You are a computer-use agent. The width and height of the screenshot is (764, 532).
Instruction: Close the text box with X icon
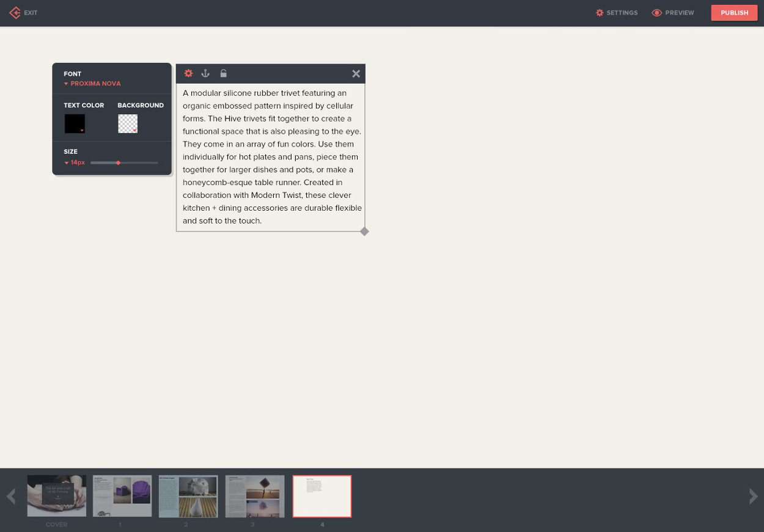(x=356, y=74)
